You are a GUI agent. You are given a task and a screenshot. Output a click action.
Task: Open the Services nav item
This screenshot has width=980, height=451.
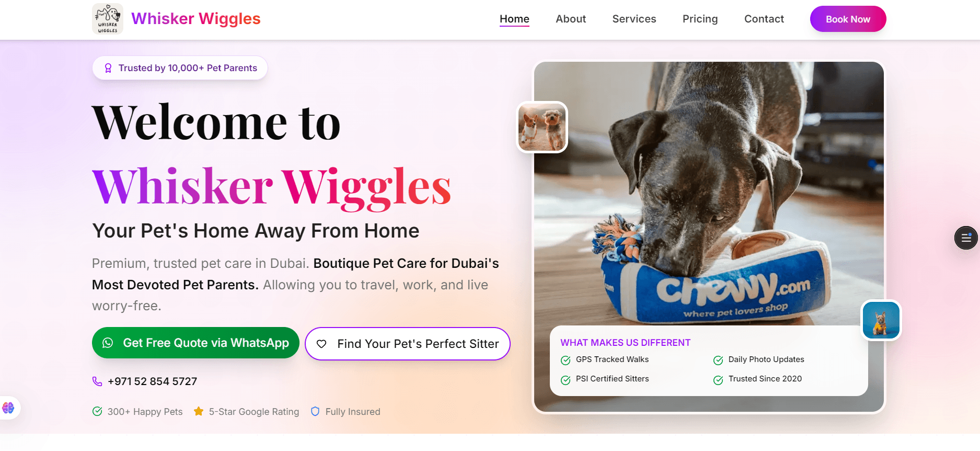634,19
